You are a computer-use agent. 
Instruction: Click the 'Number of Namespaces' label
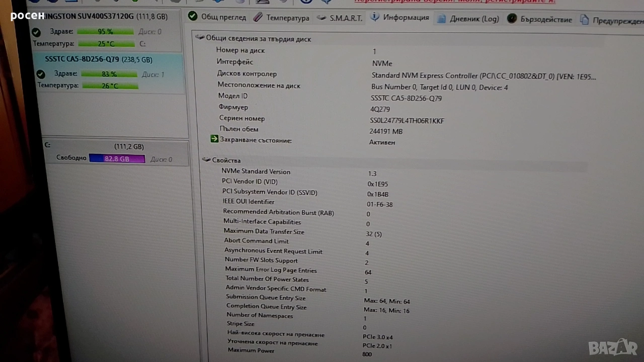260,315
